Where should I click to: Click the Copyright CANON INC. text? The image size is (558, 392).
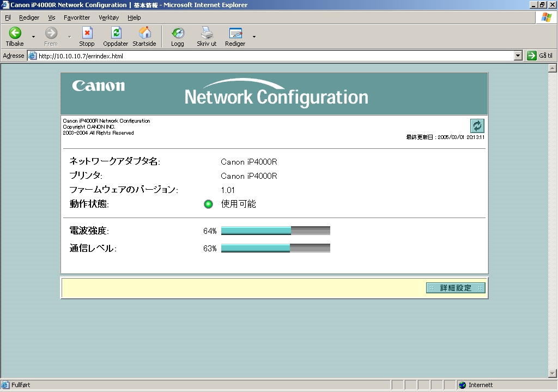89,126
